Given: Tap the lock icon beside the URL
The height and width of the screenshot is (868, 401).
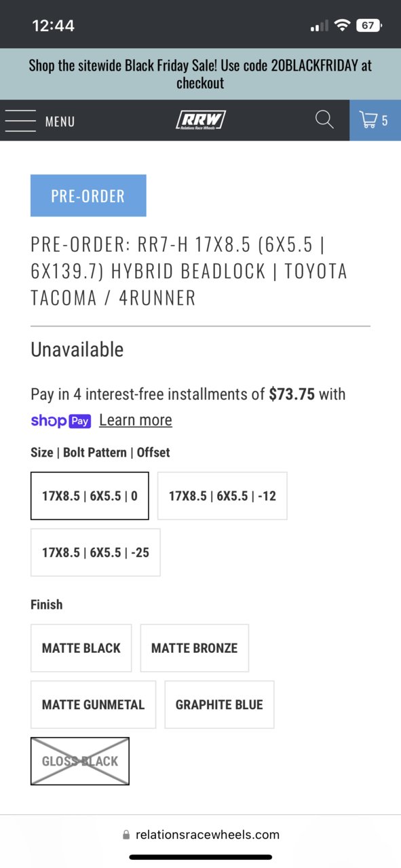Looking at the screenshot, I should [126, 835].
